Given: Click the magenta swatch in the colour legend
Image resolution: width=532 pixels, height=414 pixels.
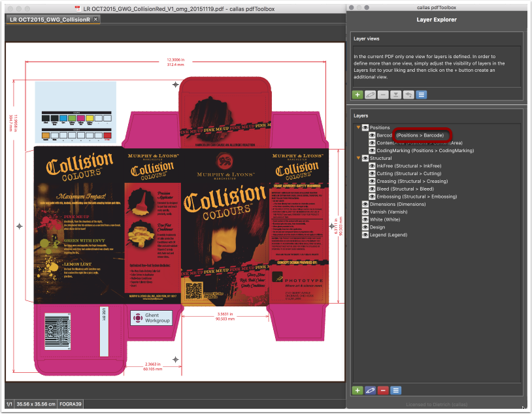Looking at the screenshot, I should click(81, 118).
